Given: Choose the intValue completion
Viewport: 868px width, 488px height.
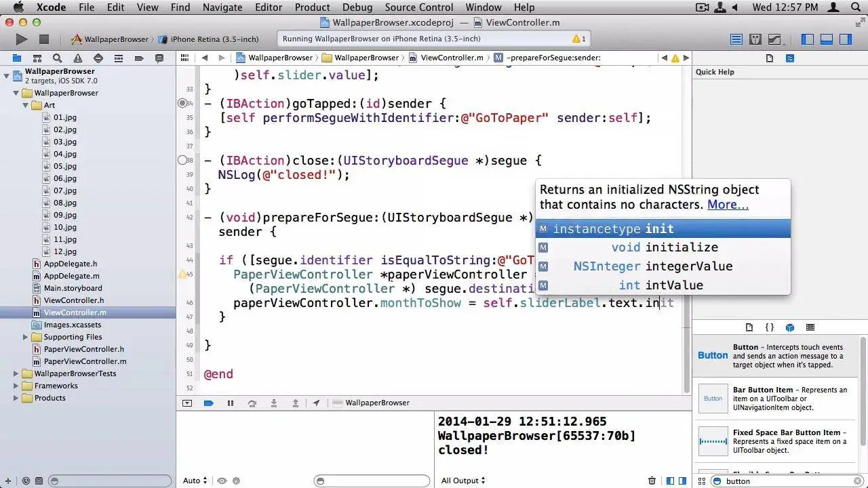Looking at the screenshot, I should 663,285.
